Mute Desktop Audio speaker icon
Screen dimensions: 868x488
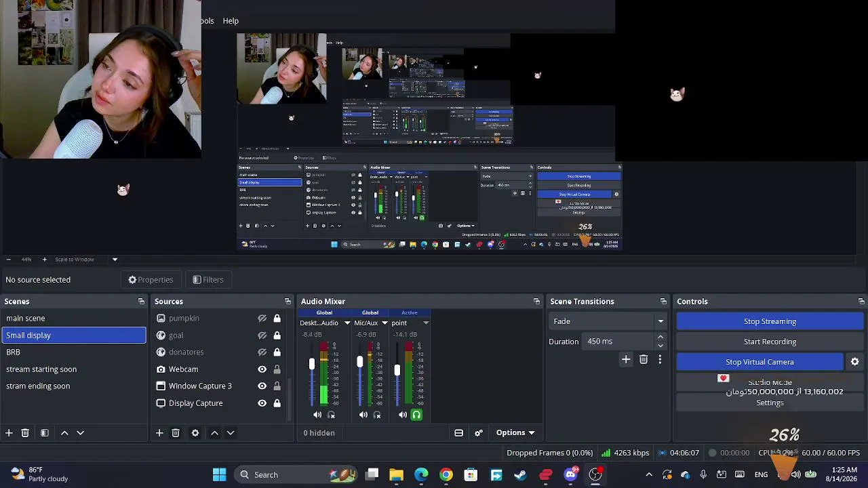pos(317,415)
